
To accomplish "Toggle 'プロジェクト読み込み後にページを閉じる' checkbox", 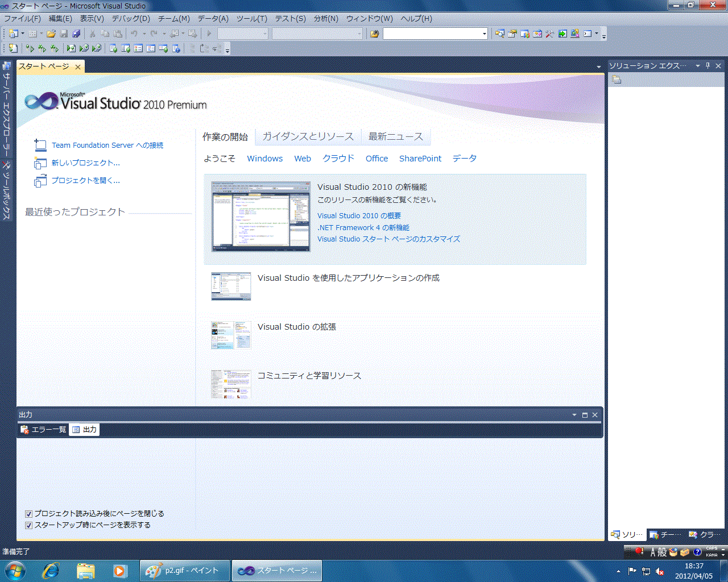I will point(28,514).
